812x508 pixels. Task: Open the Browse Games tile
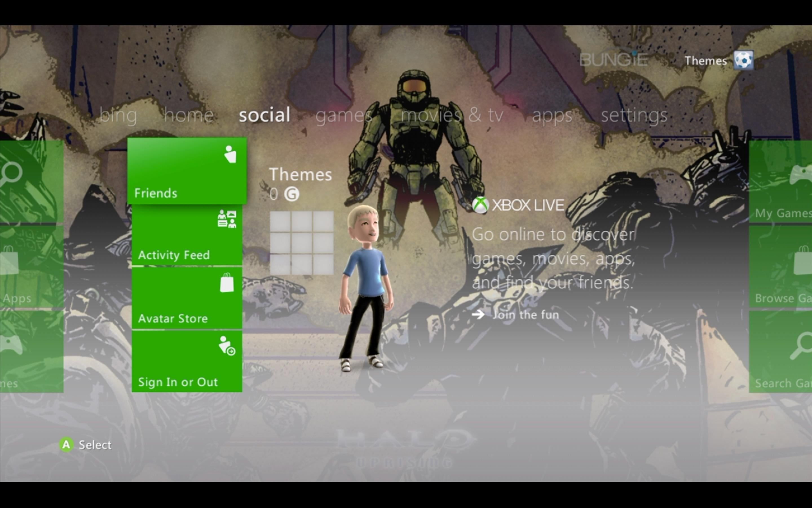tap(780, 266)
